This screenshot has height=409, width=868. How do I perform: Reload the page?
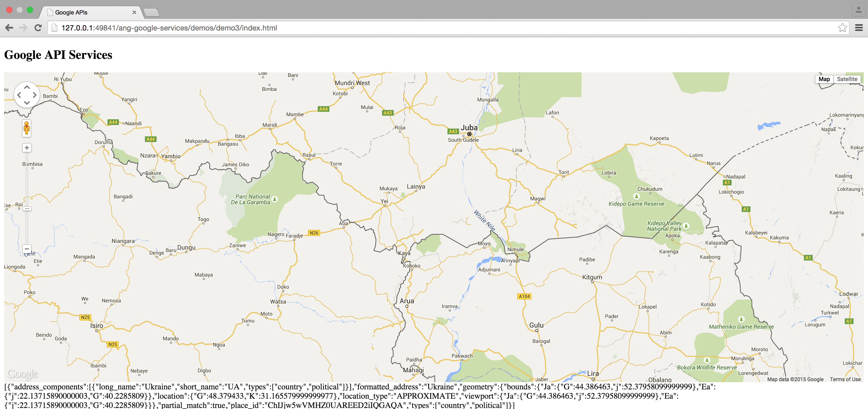(x=38, y=28)
